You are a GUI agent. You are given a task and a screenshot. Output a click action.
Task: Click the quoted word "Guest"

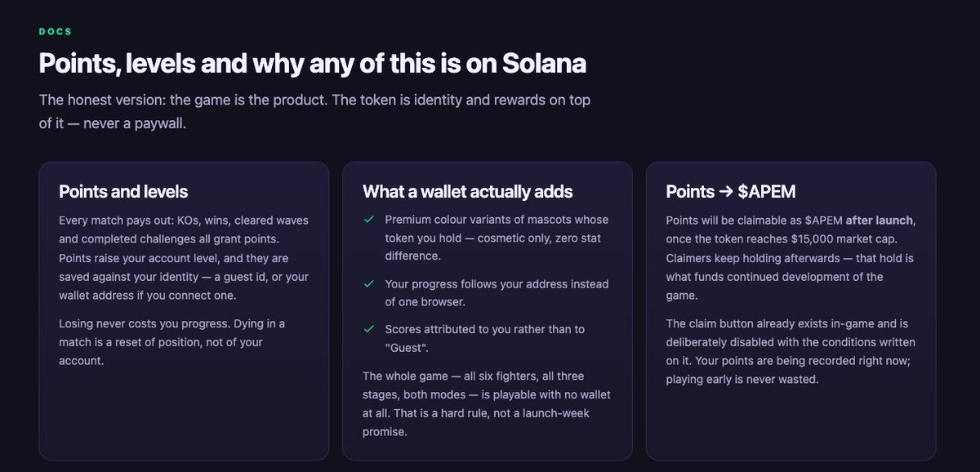pyautogui.click(x=407, y=348)
